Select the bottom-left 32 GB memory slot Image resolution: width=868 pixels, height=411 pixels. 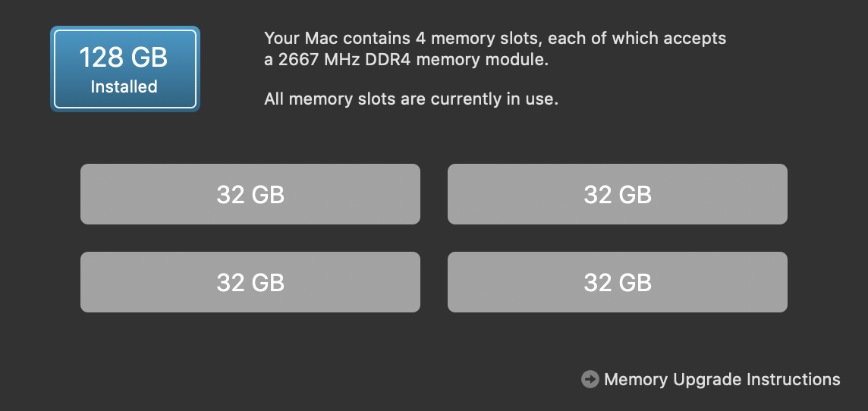point(250,282)
